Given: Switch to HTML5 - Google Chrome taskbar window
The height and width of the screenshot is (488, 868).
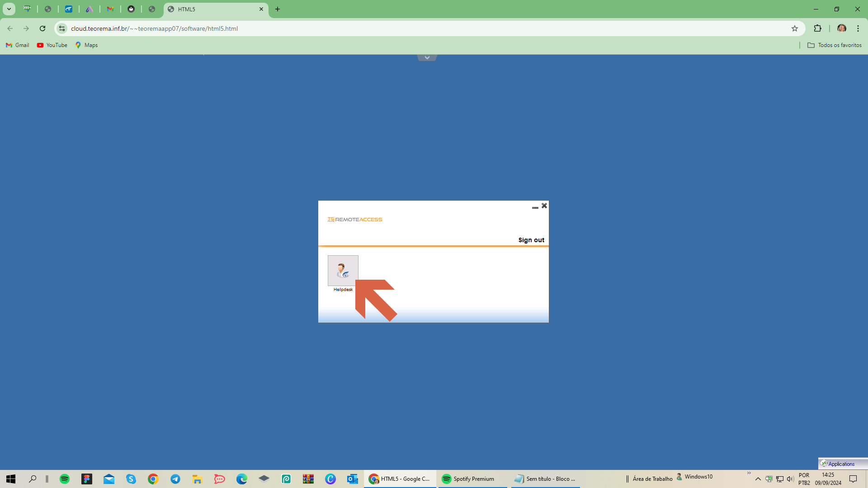Looking at the screenshot, I should 400,479.
